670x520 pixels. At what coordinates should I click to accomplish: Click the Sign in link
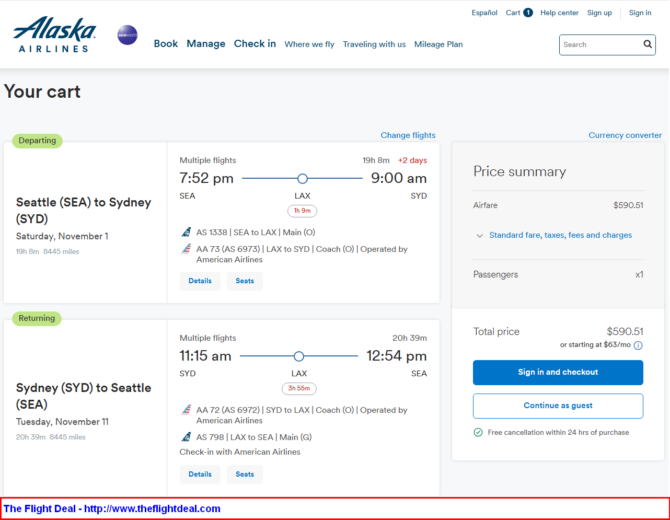[640, 13]
